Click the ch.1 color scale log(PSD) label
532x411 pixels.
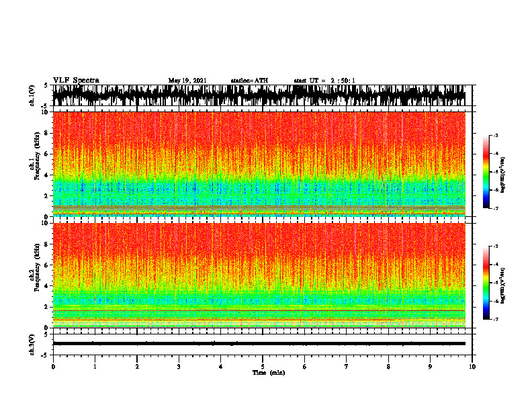(x=503, y=175)
